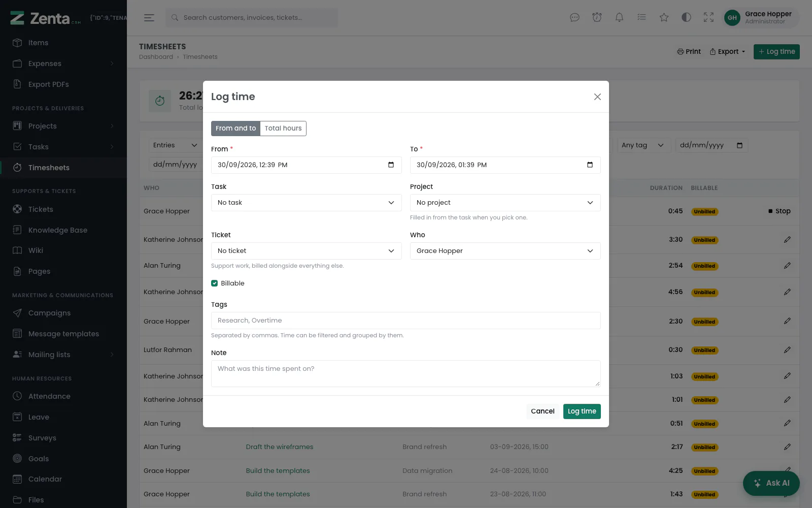This screenshot has height=508, width=812.
Task: Click the favorites star icon
Action: coord(664,17)
